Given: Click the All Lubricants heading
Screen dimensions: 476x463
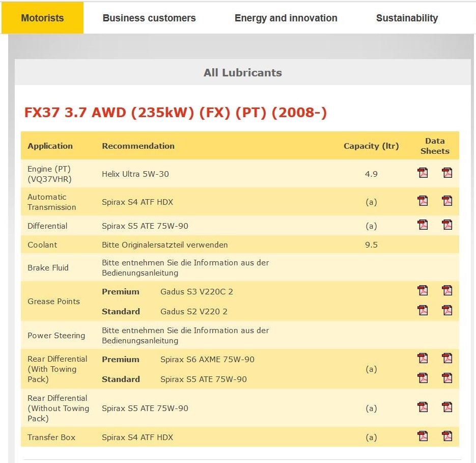Looking at the screenshot, I should [x=242, y=73].
